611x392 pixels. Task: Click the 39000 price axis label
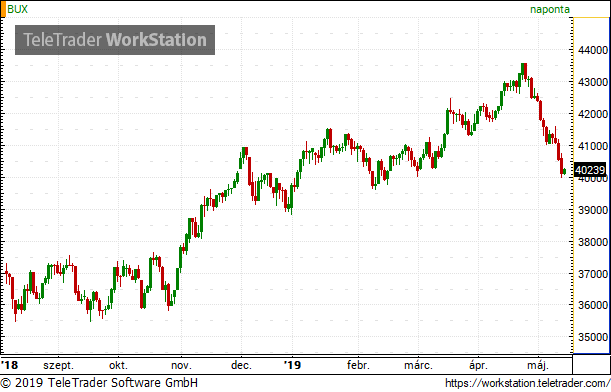pyautogui.click(x=593, y=210)
